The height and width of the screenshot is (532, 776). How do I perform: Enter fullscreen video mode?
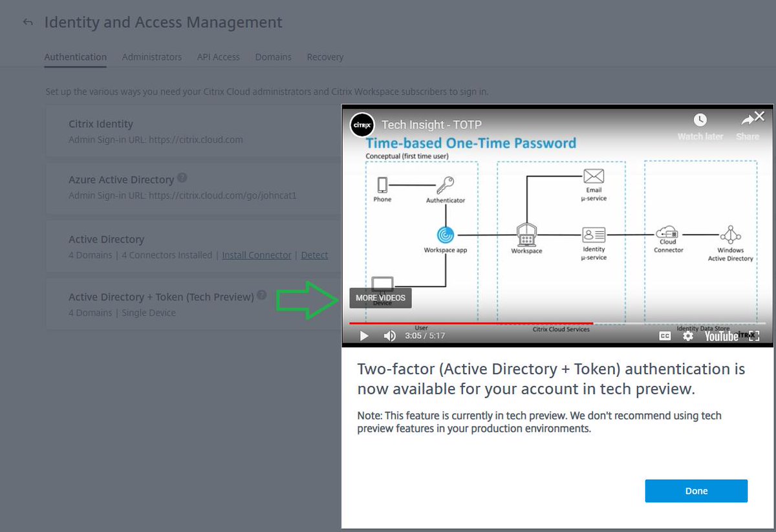pos(753,336)
